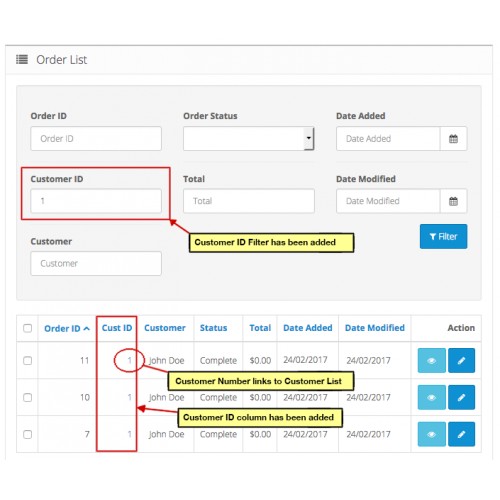This screenshot has width=500, height=500.
Task: Edit order 10 with the pencil icon
Action: [461, 397]
